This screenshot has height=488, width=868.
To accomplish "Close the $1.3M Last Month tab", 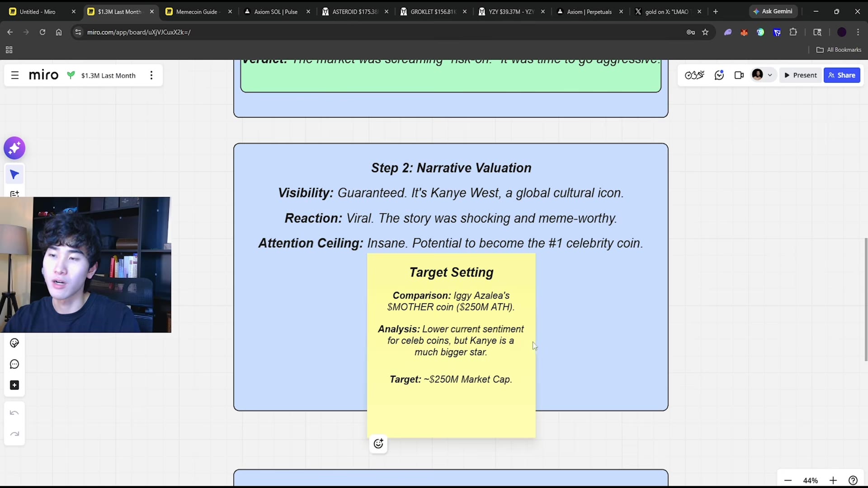I will 152,12.
